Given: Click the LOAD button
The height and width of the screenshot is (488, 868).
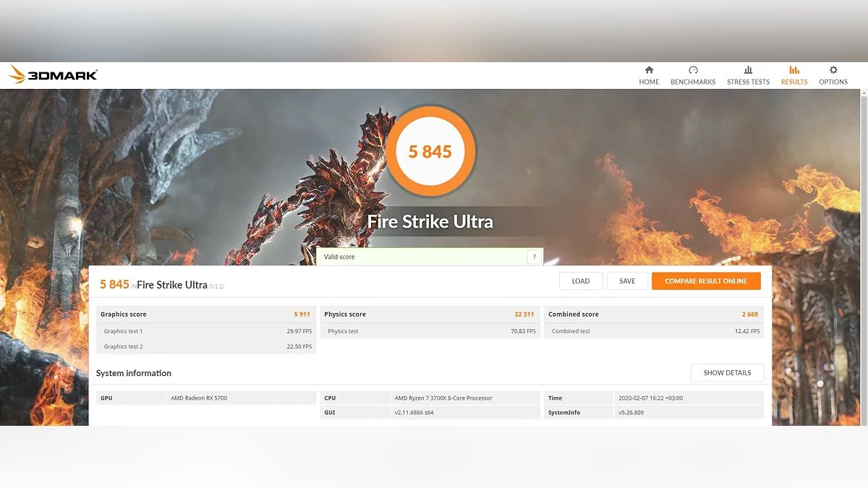Looking at the screenshot, I should click(x=581, y=281).
